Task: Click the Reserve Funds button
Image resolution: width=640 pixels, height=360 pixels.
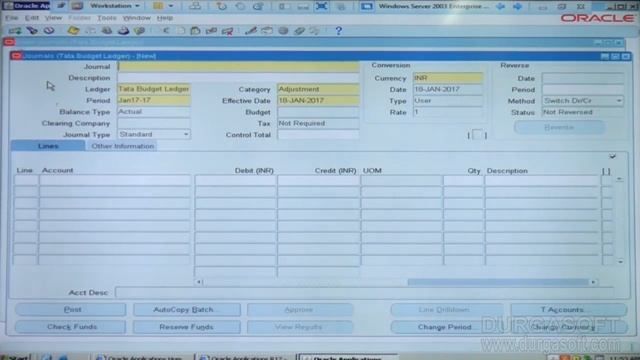Action: point(187,327)
